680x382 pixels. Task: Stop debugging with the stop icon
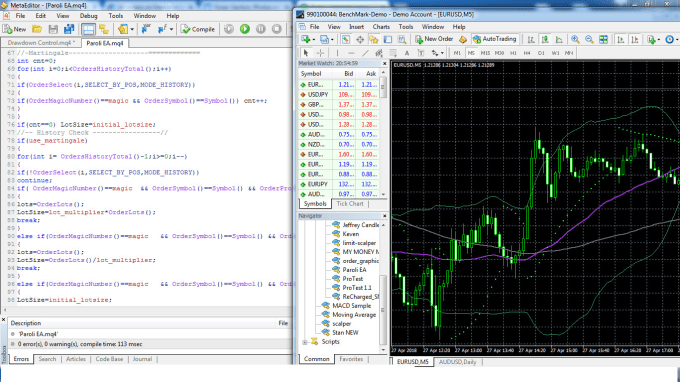pyautogui.click(x=276, y=29)
